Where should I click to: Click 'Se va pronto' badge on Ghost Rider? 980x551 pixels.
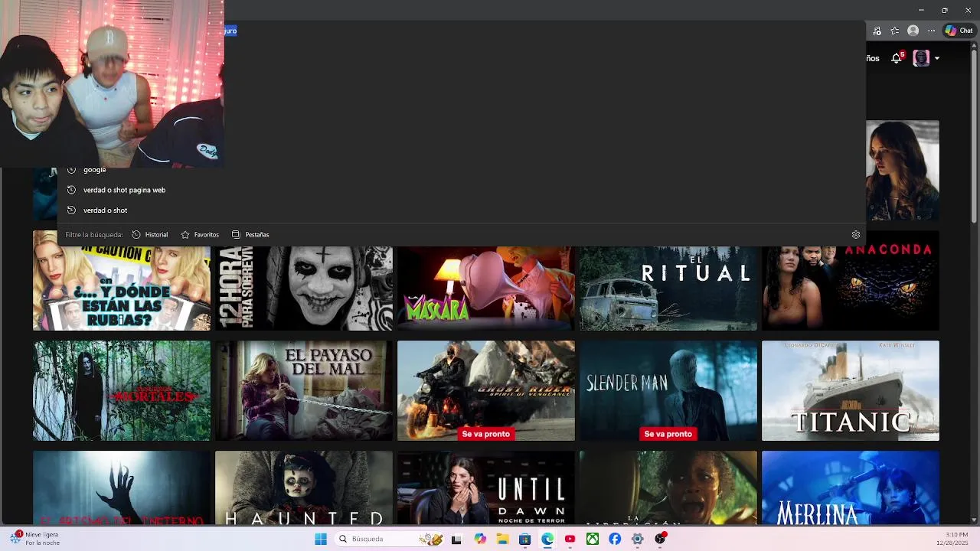coord(486,434)
